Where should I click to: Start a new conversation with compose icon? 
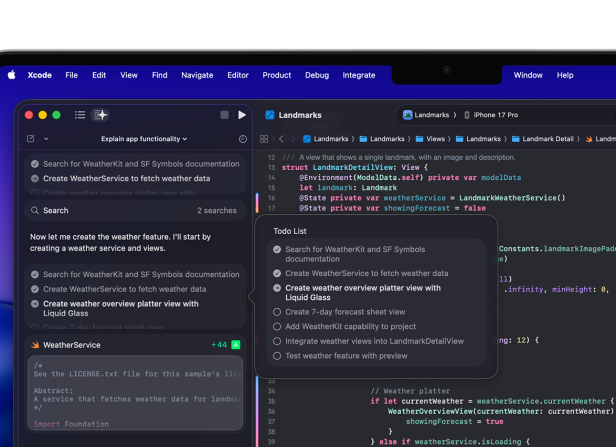[31, 139]
